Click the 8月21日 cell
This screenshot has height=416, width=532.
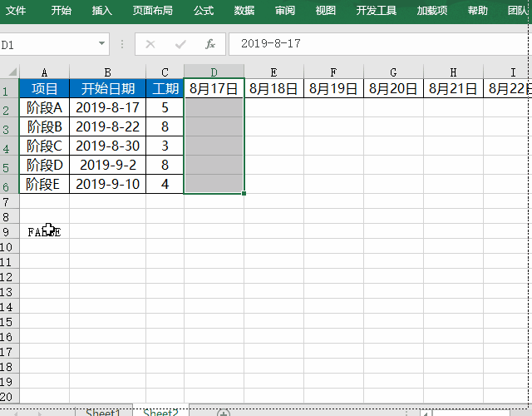coord(453,89)
